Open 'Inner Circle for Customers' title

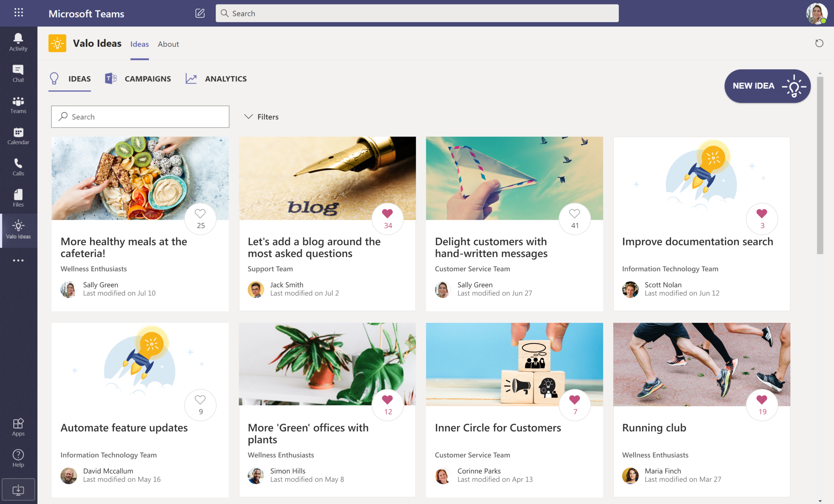tap(498, 427)
